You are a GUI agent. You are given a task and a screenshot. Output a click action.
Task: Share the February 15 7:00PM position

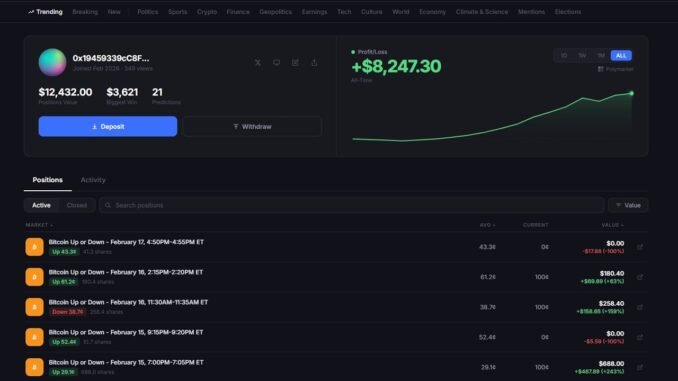point(640,367)
